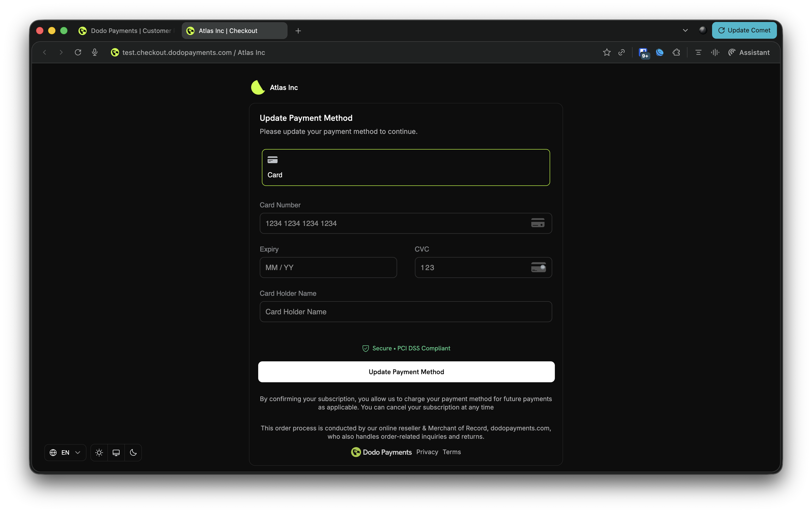Select the Card payment method option
This screenshot has width=812, height=513.
point(406,167)
